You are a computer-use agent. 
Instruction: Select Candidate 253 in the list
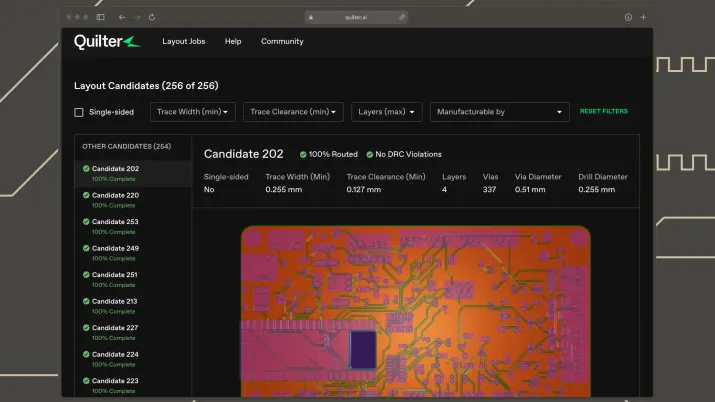pos(133,226)
